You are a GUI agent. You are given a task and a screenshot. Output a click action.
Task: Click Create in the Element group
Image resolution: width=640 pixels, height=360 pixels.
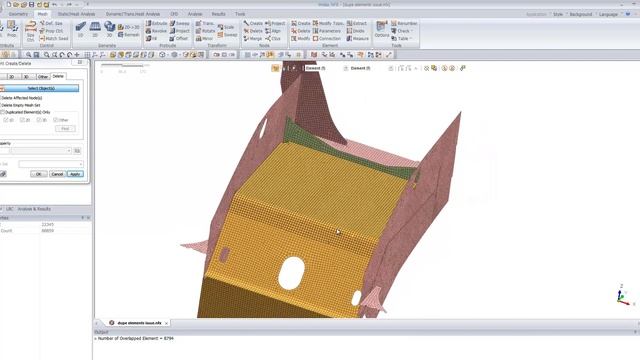(301, 23)
